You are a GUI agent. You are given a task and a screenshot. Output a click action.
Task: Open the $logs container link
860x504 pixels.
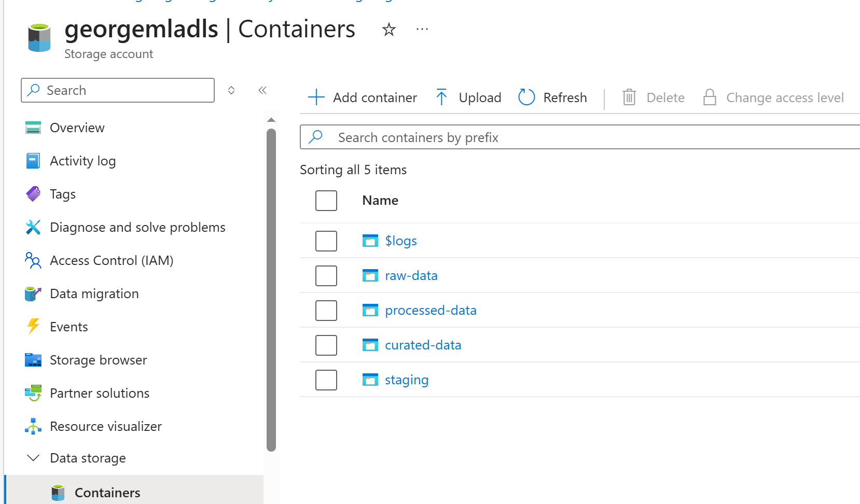(401, 241)
